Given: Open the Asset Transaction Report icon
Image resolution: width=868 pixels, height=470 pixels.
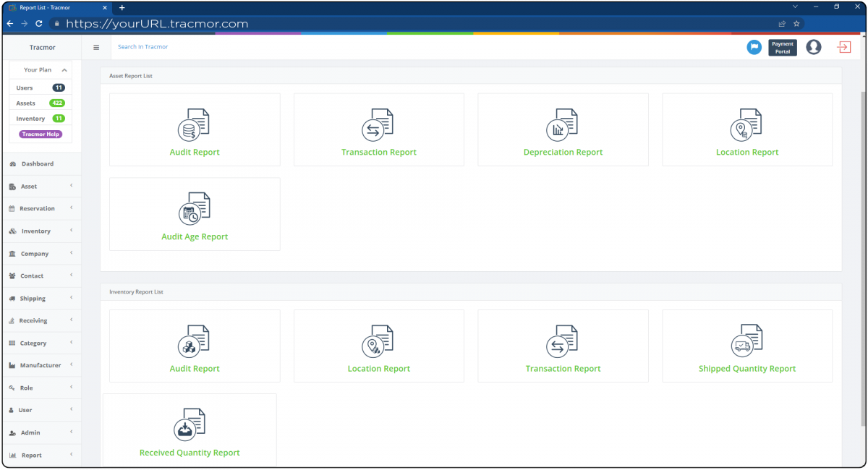Looking at the screenshot, I should click(378, 125).
